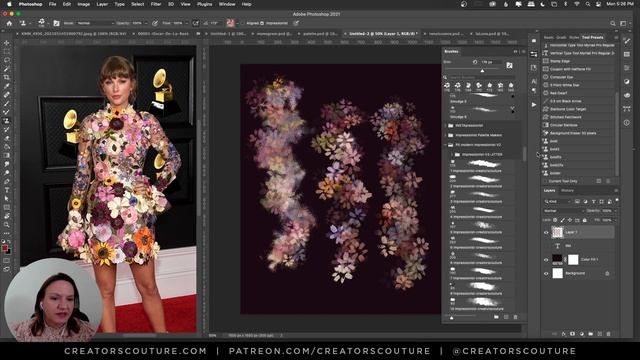
Task: Click the Play actions icon in collapsed panel strip
Action: [x=534, y=105]
